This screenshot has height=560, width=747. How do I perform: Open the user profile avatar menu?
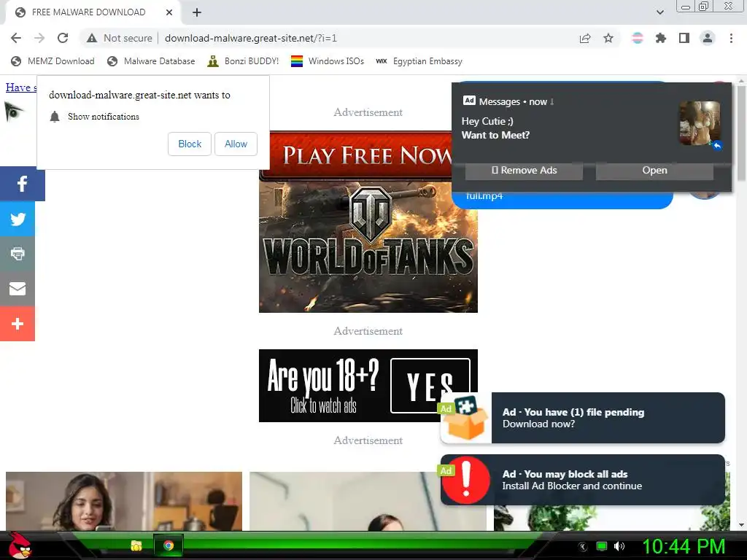coord(708,38)
